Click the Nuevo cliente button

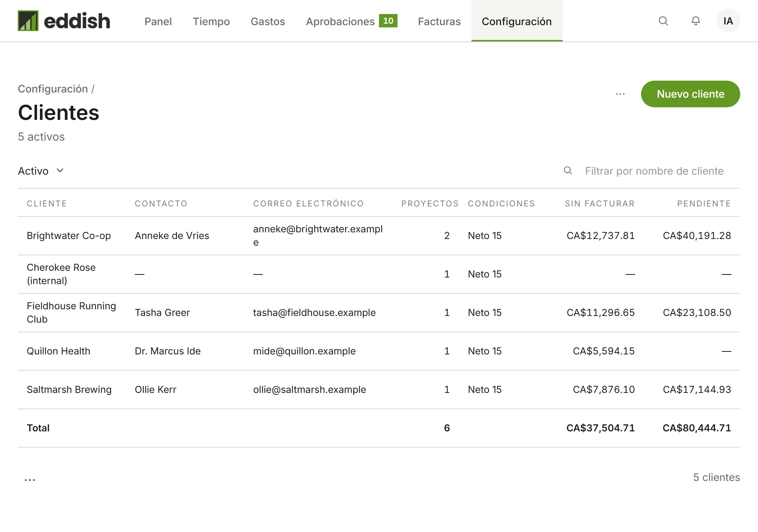pos(690,94)
